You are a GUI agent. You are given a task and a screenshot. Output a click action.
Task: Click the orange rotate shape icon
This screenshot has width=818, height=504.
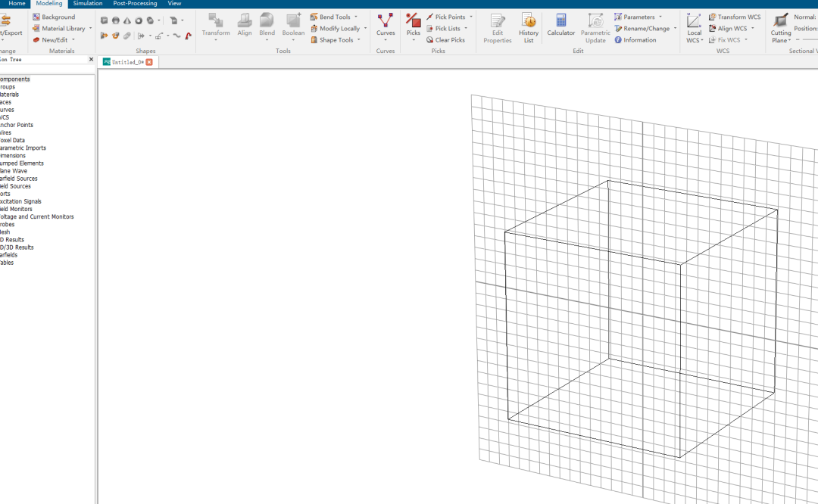tap(116, 36)
